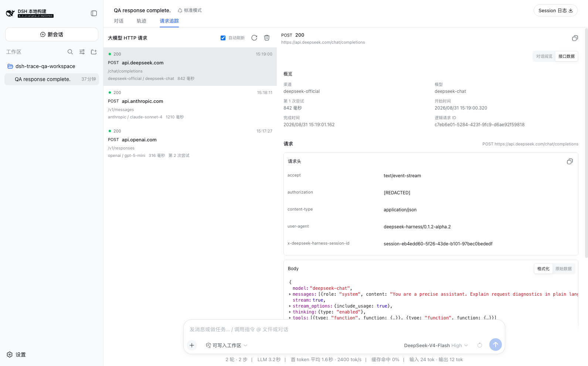Attach content with the plus icon
This screenshot has height=366, width=588.
pyautogui.click(x=192, y=345)
